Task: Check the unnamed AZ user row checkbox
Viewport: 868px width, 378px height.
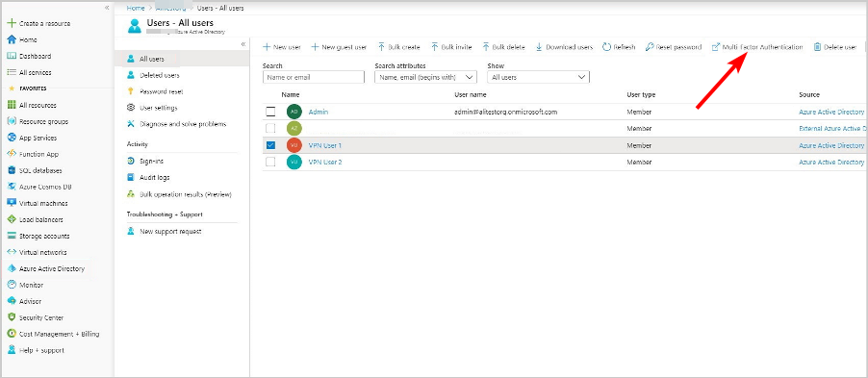Action: 270,128
